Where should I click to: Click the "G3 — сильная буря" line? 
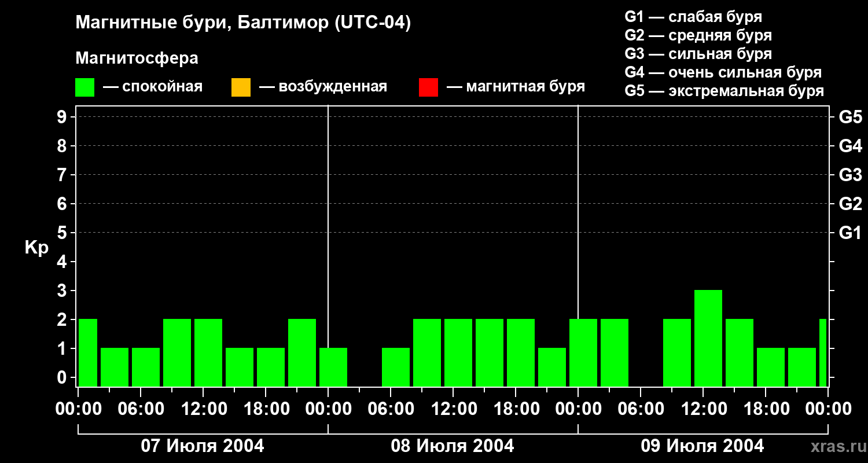pyautogui.click(x=698, y=54)
